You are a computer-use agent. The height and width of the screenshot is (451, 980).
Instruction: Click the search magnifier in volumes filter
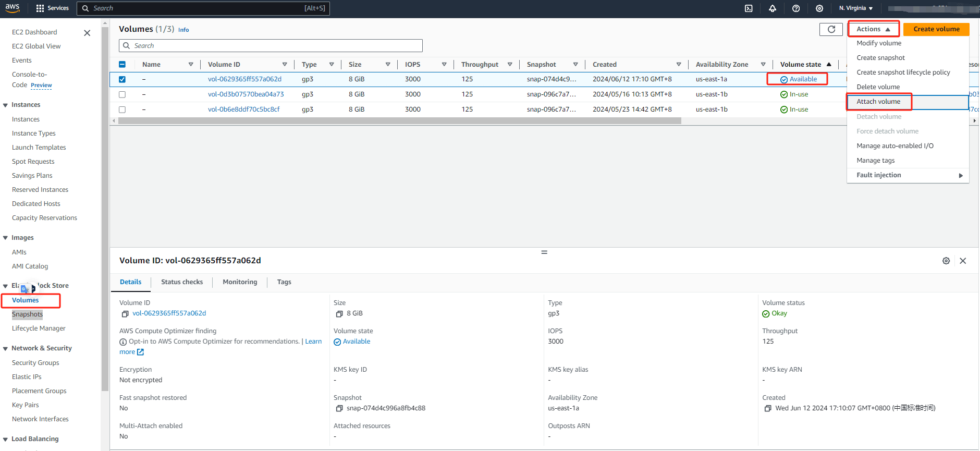click(127, 46)
